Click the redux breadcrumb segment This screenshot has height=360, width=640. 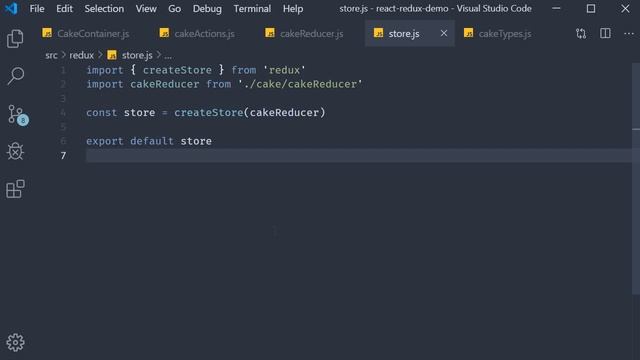pyautogui.click(x=82, y=55)
